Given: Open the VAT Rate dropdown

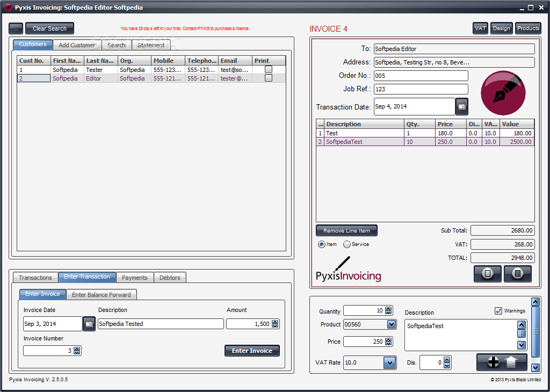Looking at the screenshot, I should (389, 362).
